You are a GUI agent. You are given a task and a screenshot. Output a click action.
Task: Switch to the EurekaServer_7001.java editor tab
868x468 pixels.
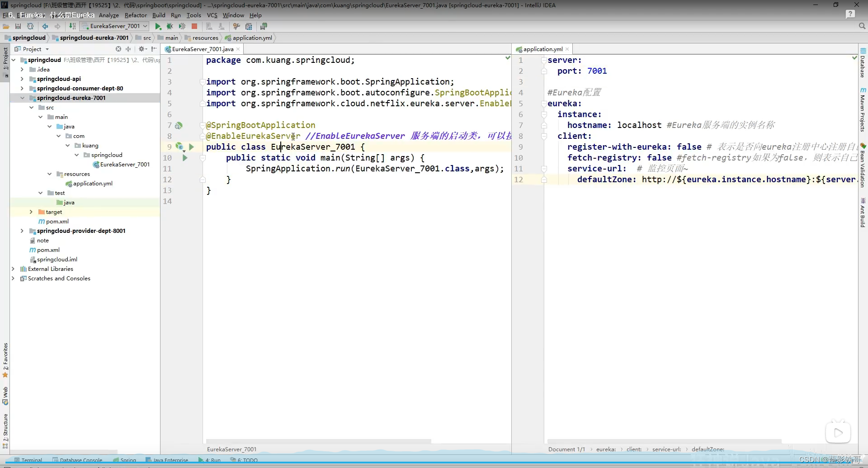coord(203,49)
